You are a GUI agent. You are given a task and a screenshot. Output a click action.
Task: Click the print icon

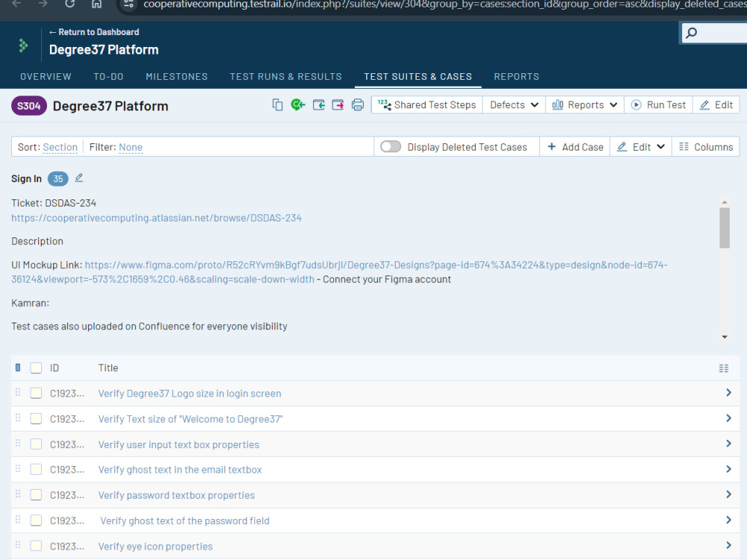click(357, 105)
